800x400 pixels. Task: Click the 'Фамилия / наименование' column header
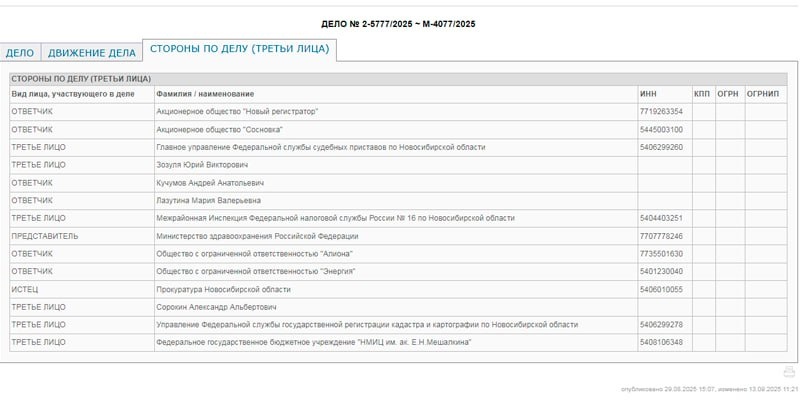pyautogui.click(x=205, y=94)
